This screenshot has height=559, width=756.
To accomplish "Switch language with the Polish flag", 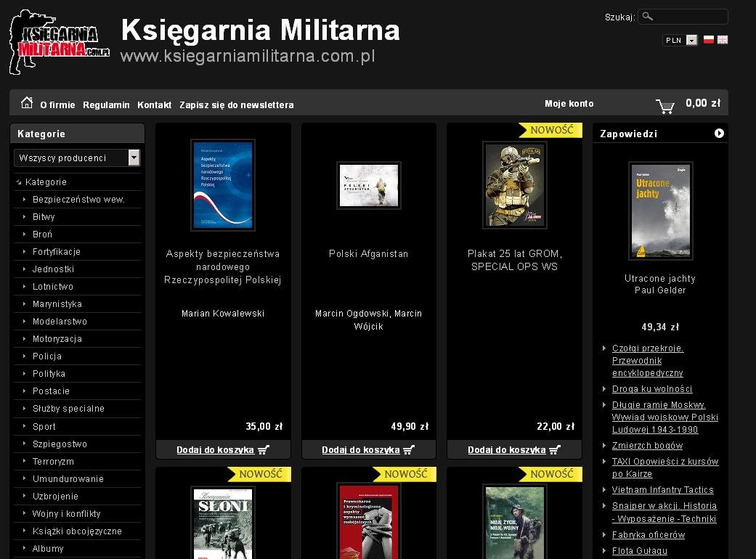I will click(x=708, y=39).
